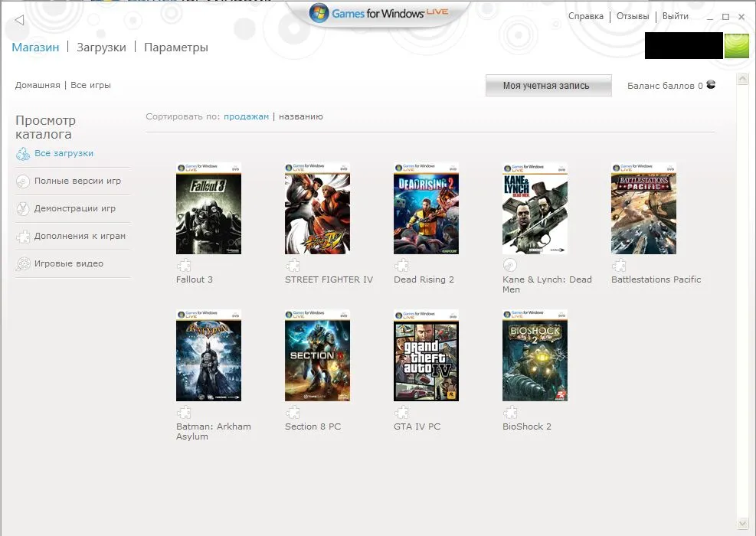Open the 'Dead Rising 2' title link

coord(424,279)
